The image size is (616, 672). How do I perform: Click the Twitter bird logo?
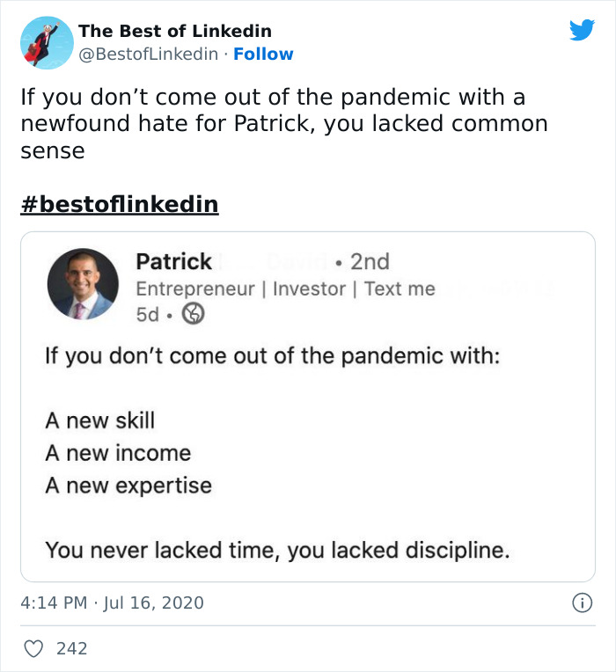pos(582,31)
